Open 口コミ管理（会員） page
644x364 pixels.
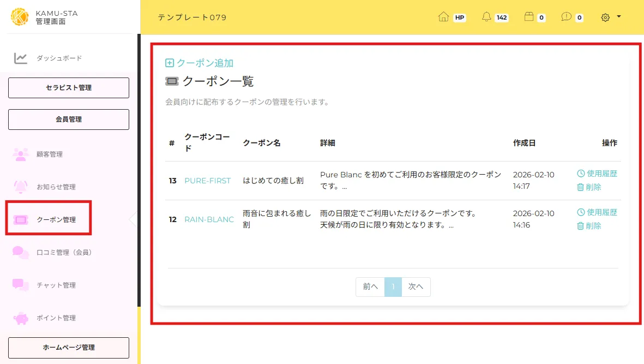click(x=64, y=253)
